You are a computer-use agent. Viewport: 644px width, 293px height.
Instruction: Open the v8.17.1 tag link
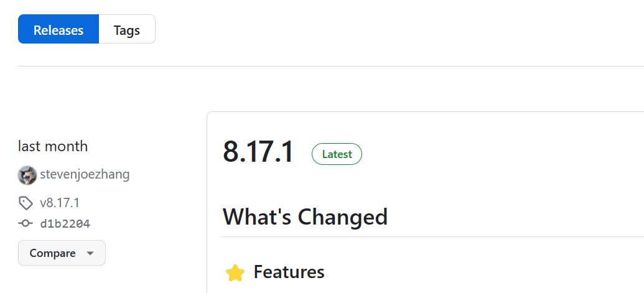click(x=60, y=203)
